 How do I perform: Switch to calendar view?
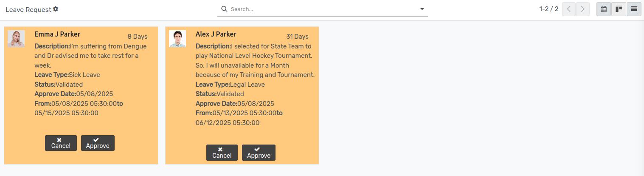[604, 9]
